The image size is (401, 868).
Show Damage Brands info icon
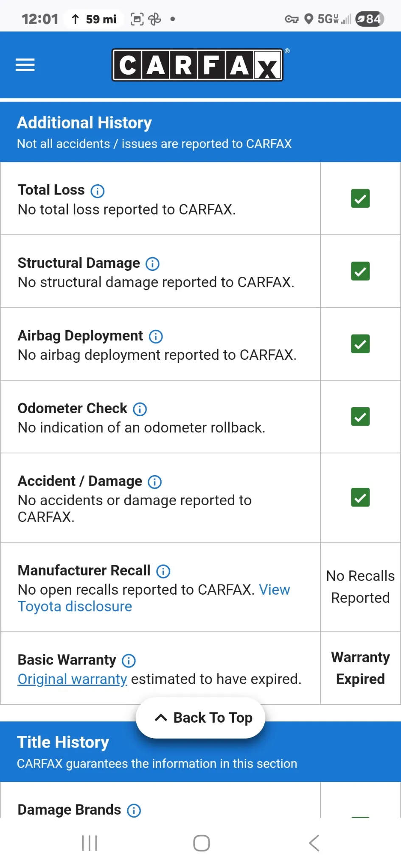tap(134, 810)
